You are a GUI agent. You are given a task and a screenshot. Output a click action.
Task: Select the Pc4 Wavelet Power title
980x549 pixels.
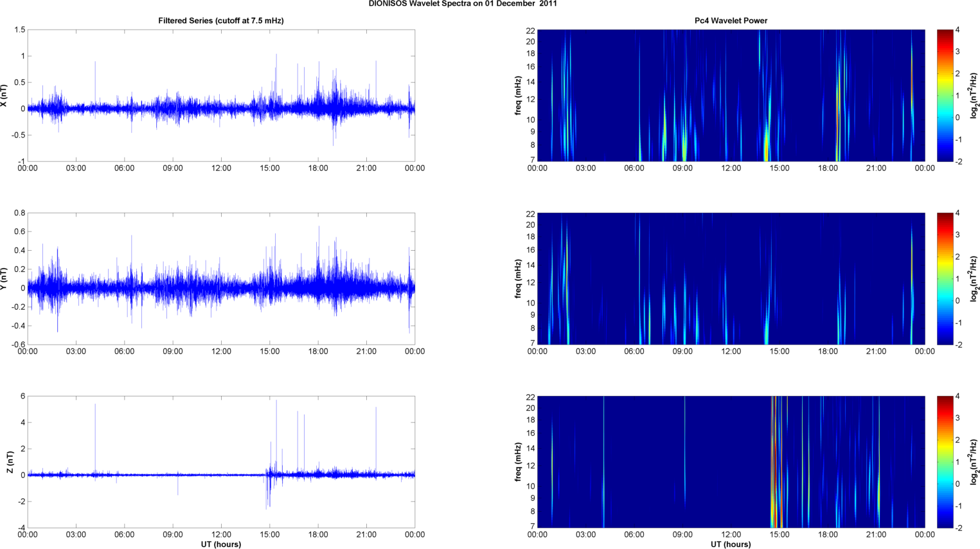pos(731,21)
